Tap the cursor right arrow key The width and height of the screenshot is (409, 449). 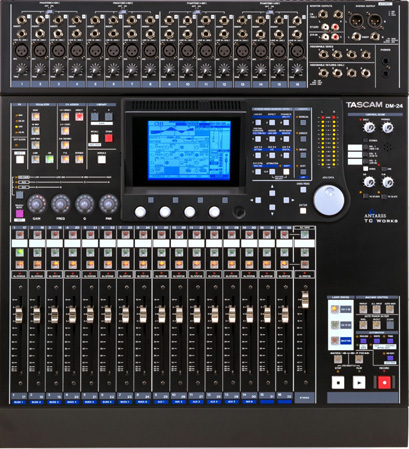(x=286, y=200)
